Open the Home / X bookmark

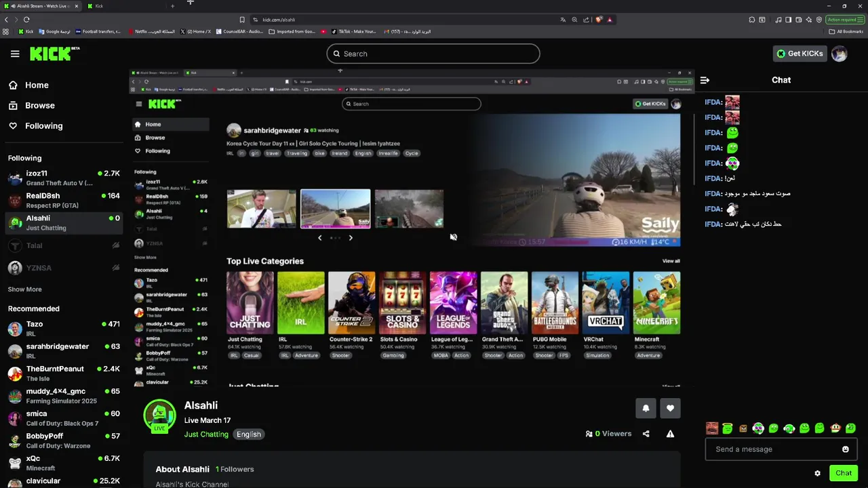click(x=195, y=31)
